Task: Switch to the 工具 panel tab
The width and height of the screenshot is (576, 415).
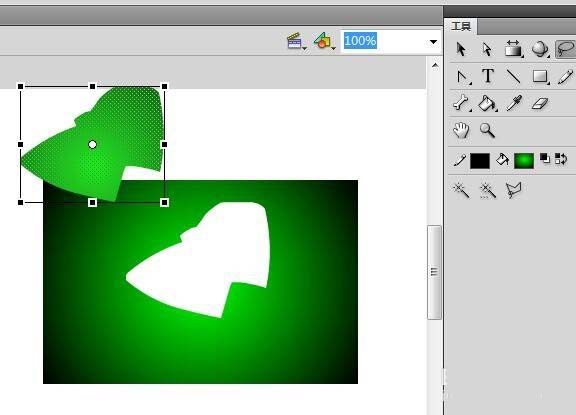Action: [x=461, y=26]
